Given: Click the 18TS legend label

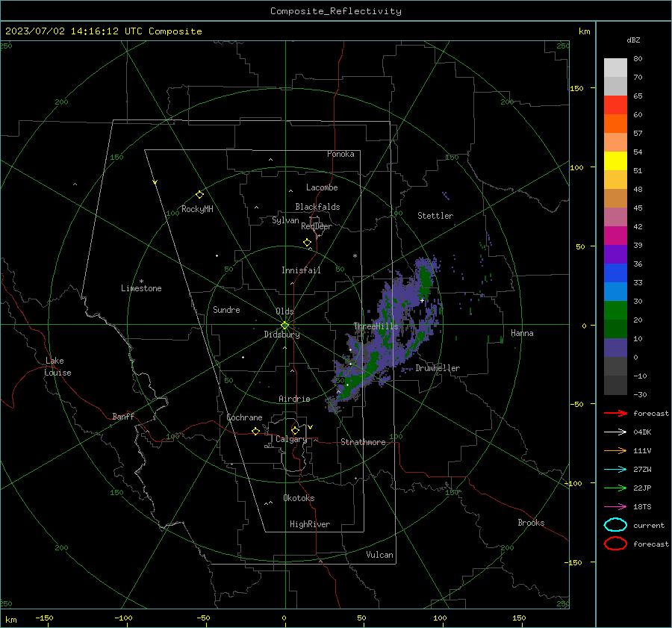Looking at the screenshot, I should pos(642,507).
